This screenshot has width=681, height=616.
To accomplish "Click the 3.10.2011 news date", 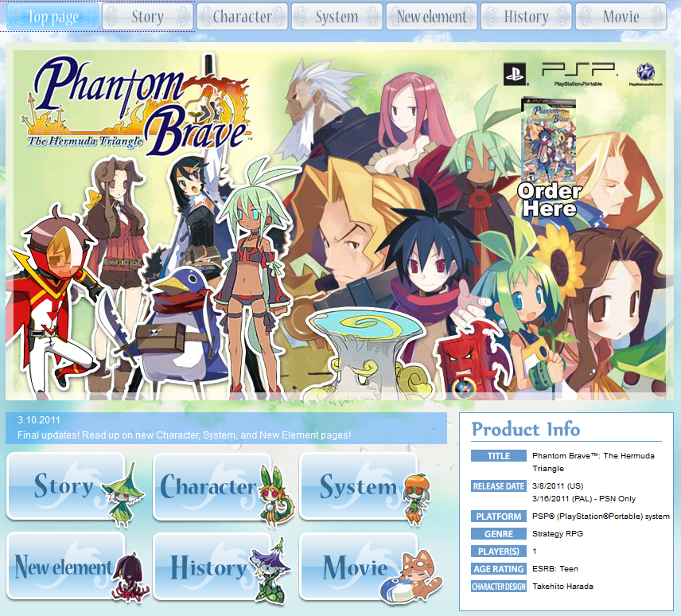I will point(39,420).
